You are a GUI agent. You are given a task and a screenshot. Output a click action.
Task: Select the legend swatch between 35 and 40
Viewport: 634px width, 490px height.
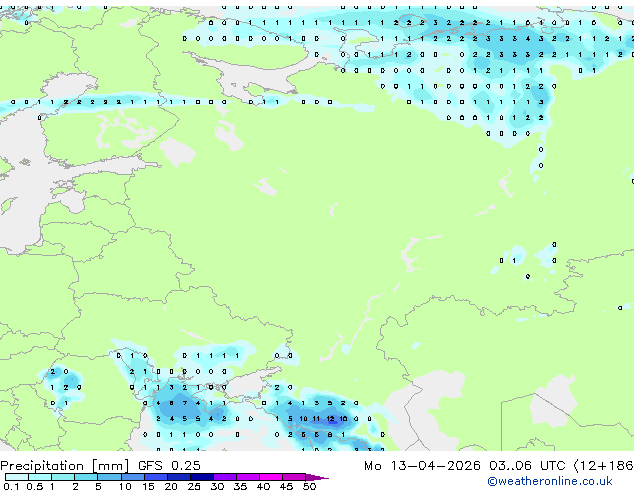pos(247,477)
